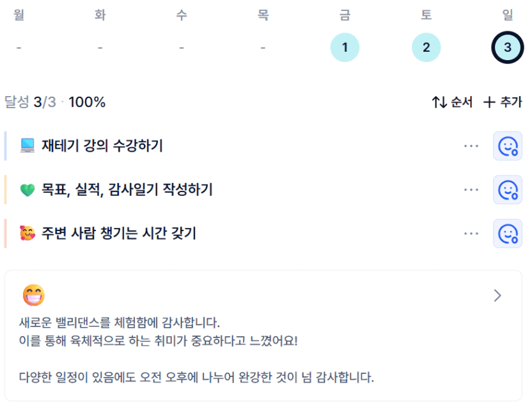Toggle completion smiley for 목표, 실적, 감사일기 작성하기
532x411 pixels.
[x=507, y=189]
